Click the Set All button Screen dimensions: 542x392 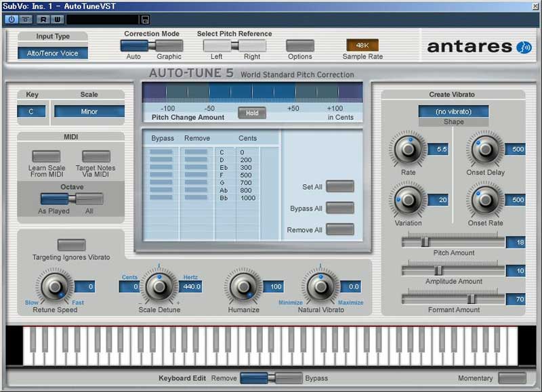coord(340,186)
